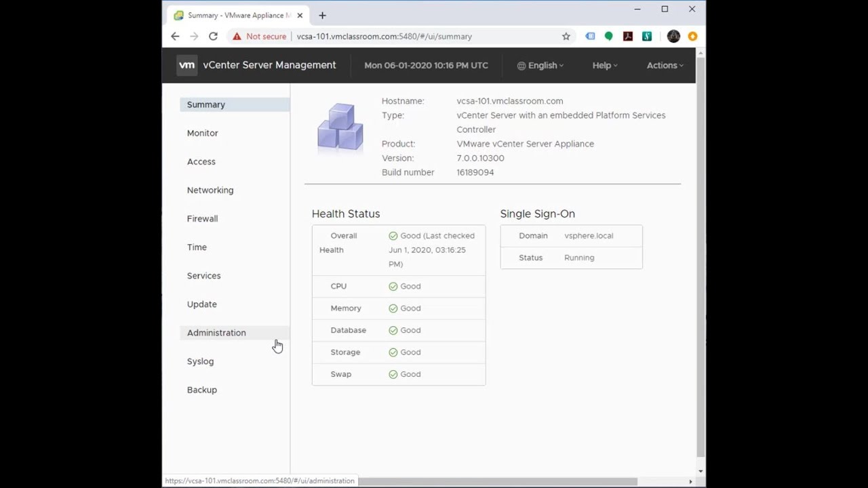Open the Actions dropdown menu
The width and height of the screenshot is (868, 488).
click(665, 66)
